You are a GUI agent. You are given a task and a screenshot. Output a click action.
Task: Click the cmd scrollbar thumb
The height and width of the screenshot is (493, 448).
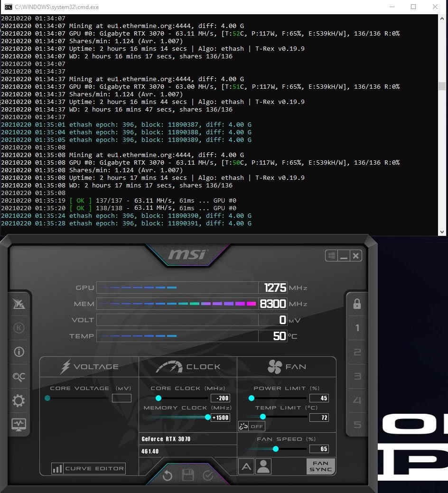point(442,86)
